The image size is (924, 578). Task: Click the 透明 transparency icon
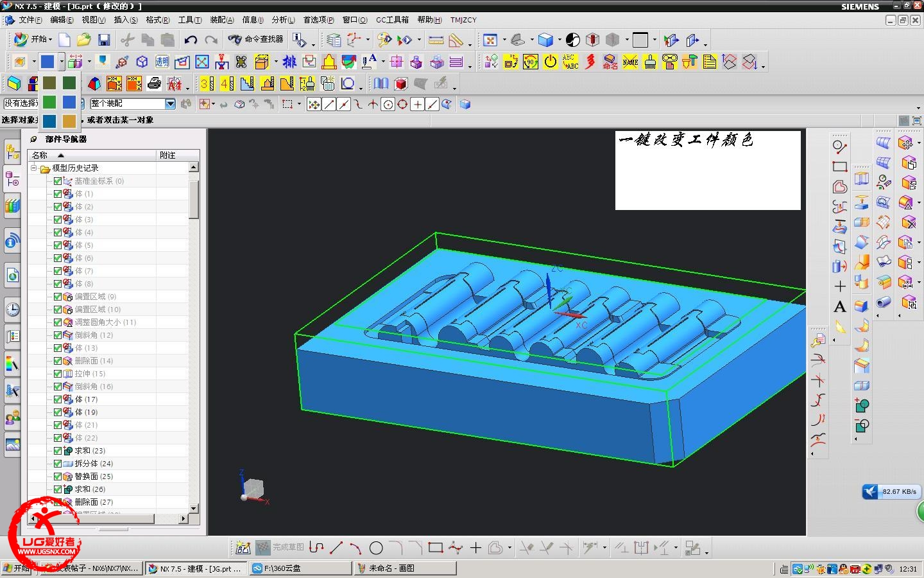point(162,62)
